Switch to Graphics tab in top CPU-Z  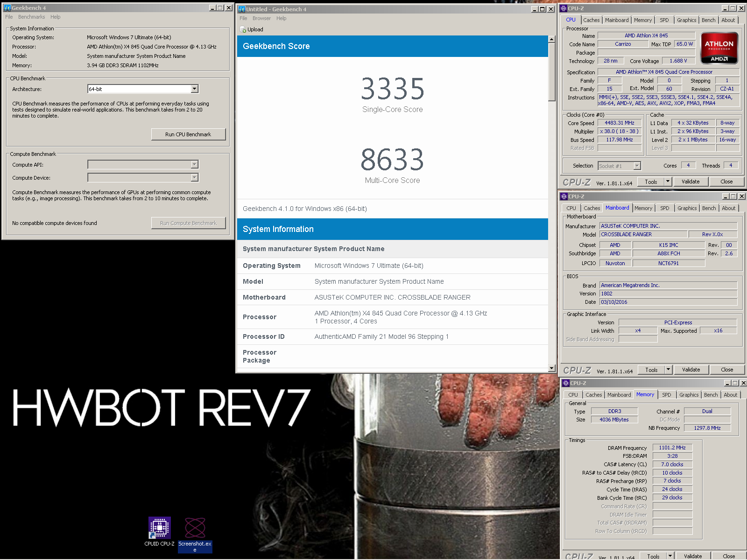point(687,20)
